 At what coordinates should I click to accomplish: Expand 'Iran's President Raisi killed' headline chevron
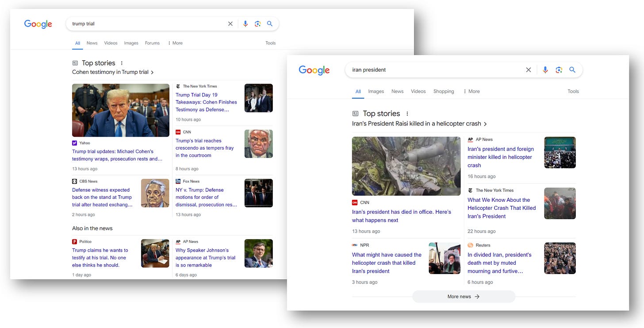click(x=485, y=124)
